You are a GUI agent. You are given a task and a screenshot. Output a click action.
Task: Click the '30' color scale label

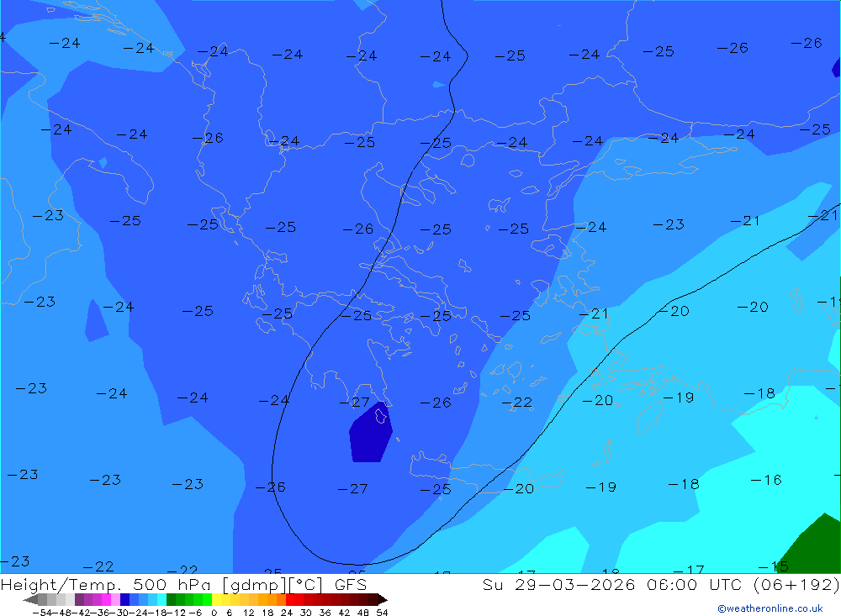point(306,613)
